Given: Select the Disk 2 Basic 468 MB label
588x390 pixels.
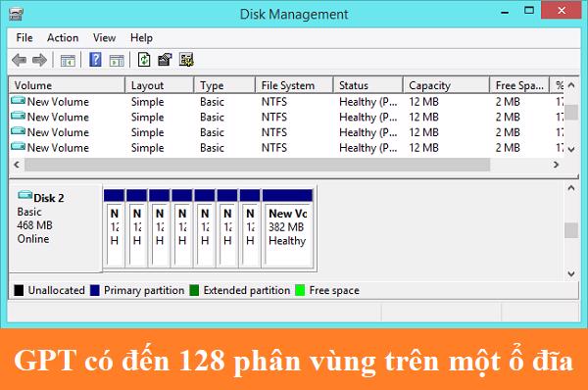Looking at the screenshot, I should click(56, 228).
